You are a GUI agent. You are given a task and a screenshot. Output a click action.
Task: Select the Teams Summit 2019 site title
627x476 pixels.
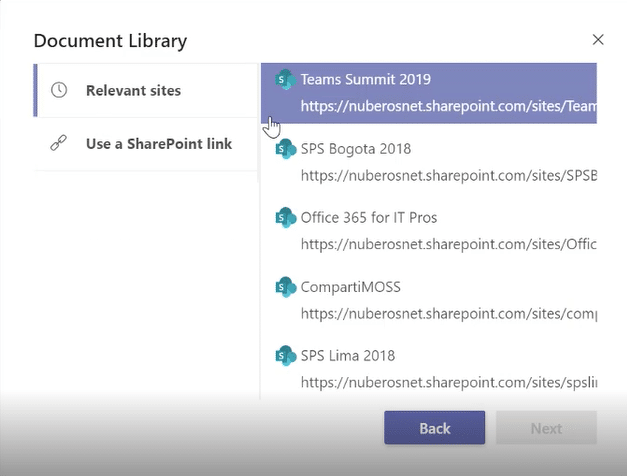click(x=365, y=79)
